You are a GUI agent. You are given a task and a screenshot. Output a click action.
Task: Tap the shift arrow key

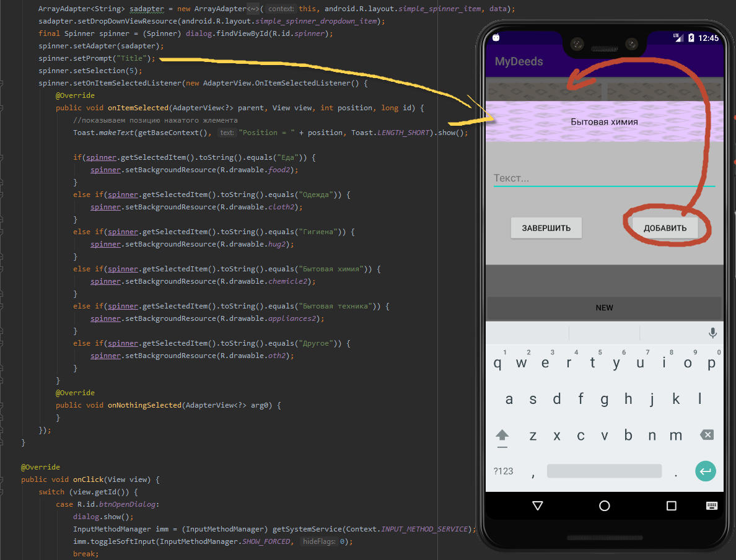pos(502,437)
